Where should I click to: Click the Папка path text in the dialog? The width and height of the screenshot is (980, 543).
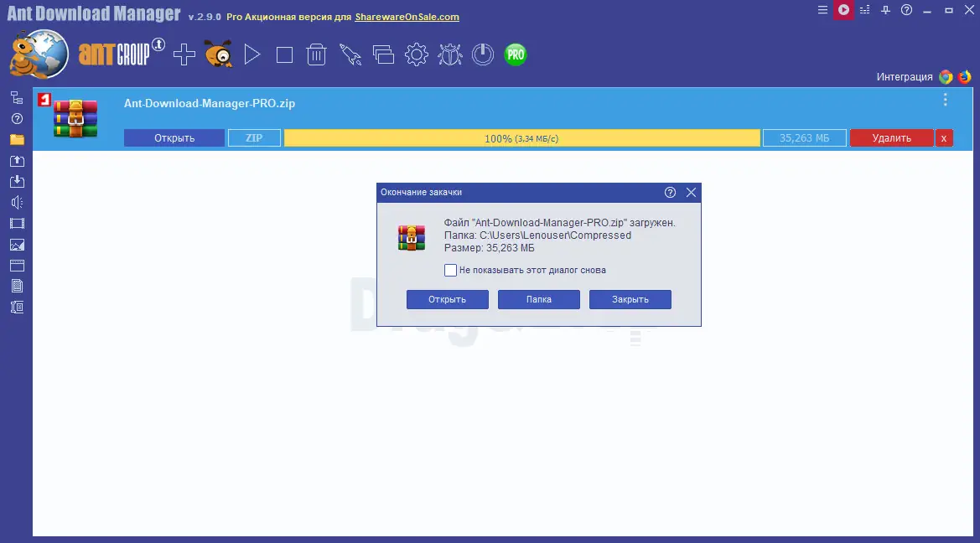pyautogui.click(x=537, y=235)
